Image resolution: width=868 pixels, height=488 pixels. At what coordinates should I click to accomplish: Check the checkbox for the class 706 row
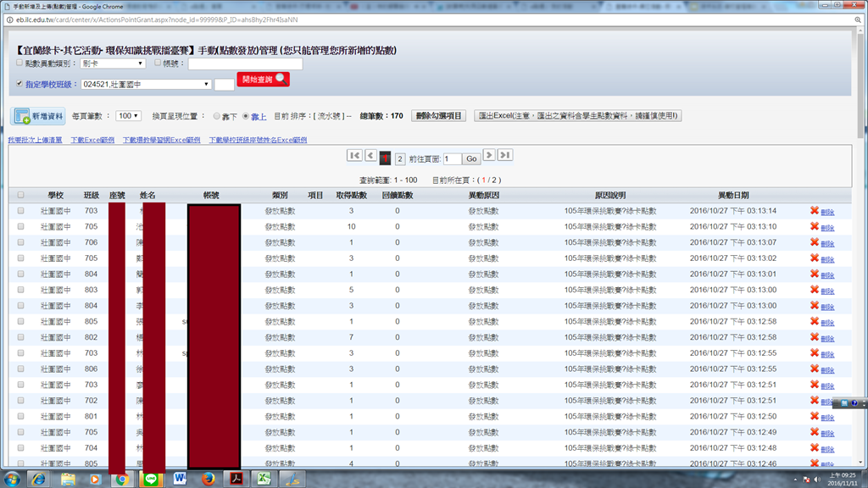point(20,241)
